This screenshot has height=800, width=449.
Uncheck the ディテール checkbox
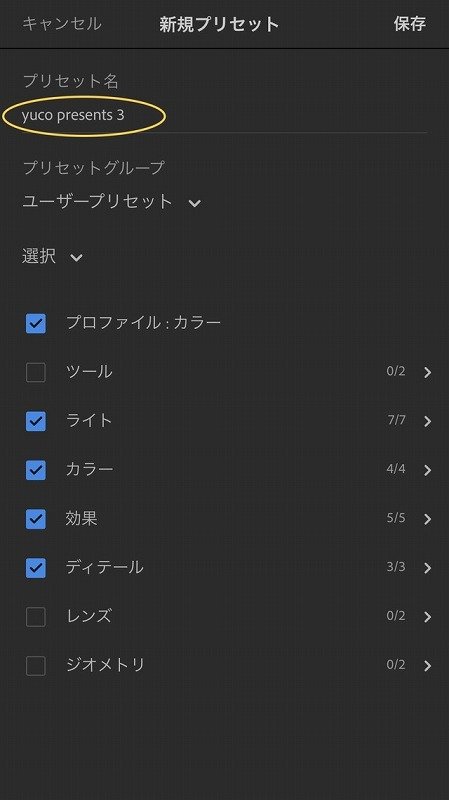click(36, 568)
